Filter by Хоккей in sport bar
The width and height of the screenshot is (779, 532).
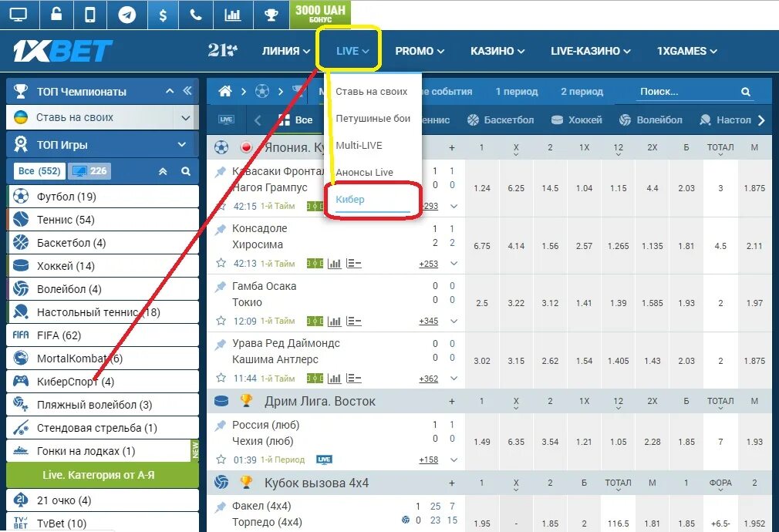577,120
